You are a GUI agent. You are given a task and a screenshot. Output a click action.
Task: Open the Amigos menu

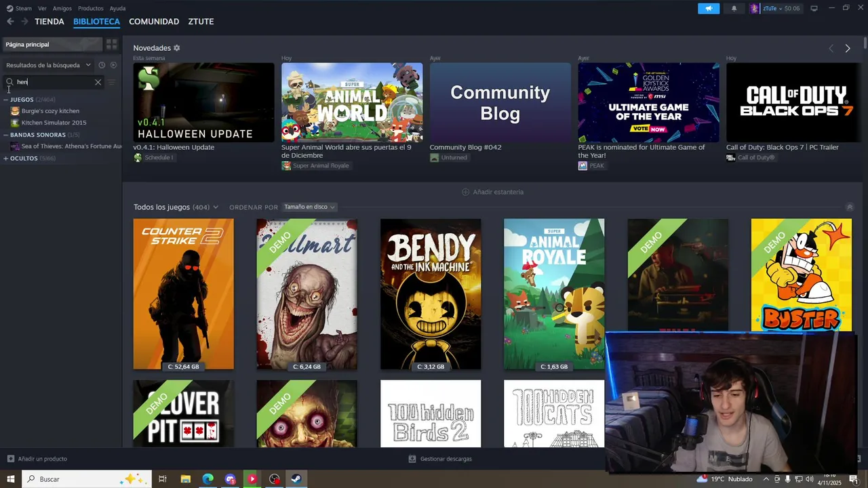[62, 8]
